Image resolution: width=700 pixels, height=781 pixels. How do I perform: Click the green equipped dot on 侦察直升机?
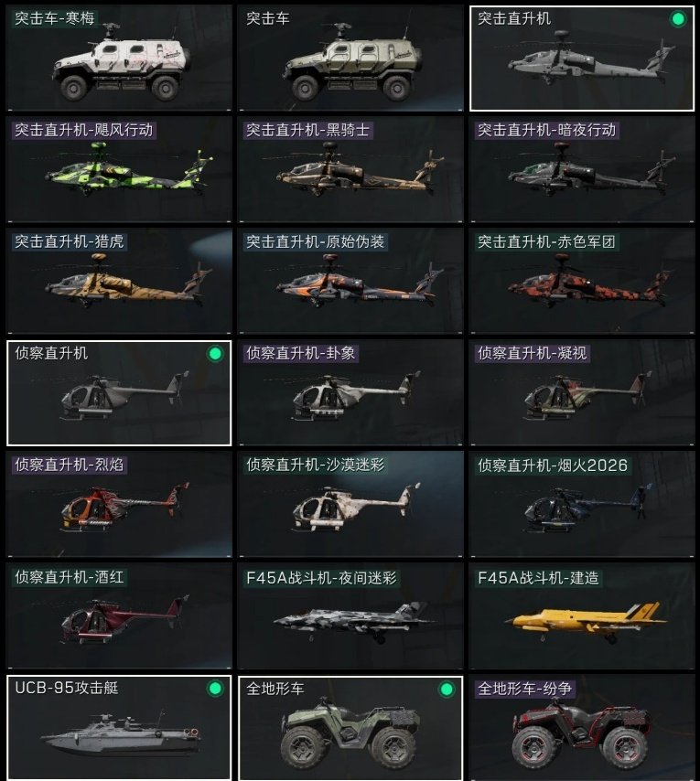pos(215,354)
